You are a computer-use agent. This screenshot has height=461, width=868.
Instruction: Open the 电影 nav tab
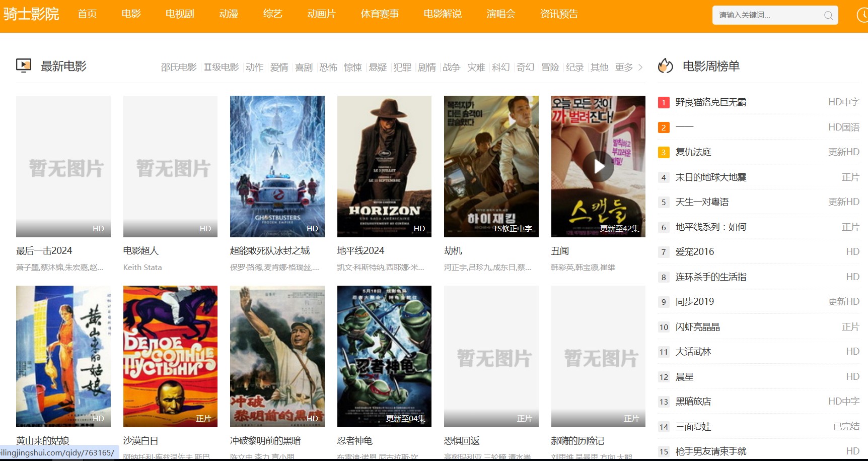click(x=131, y=14)
